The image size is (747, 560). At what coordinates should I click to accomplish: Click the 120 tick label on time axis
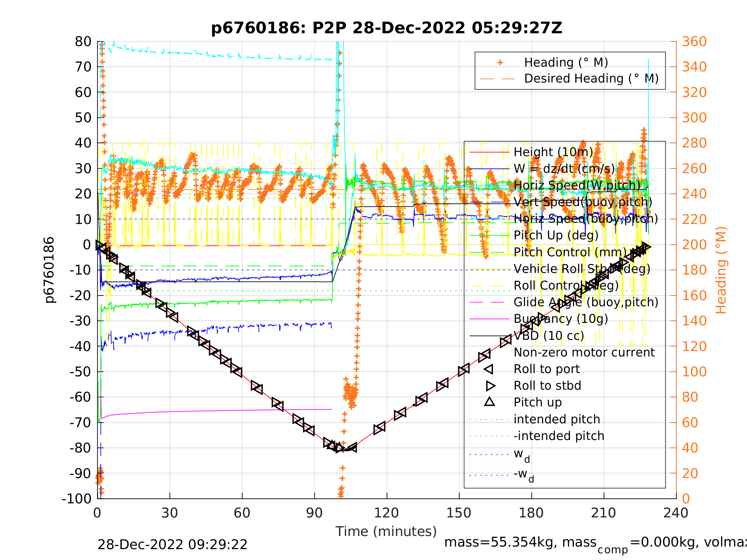386,513
